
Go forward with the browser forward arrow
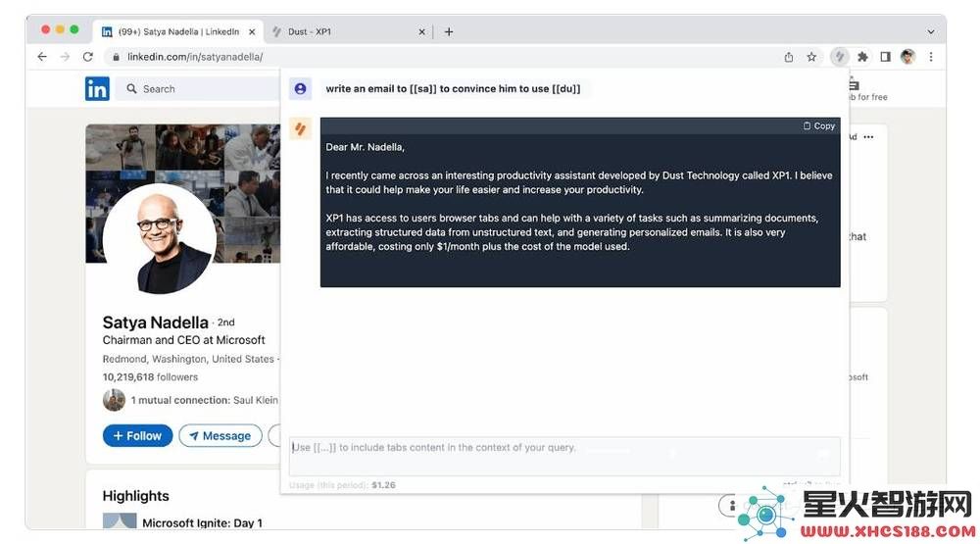tap(65, 57)
